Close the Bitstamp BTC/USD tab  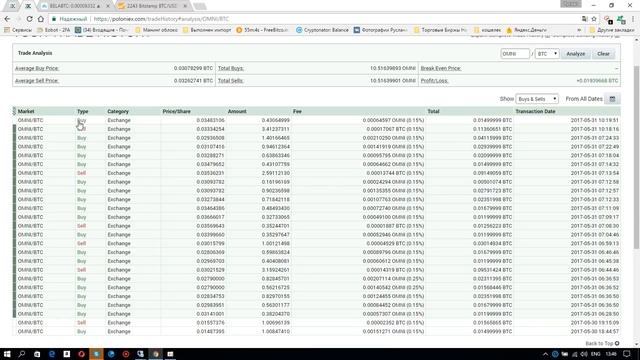pos(185,6)
